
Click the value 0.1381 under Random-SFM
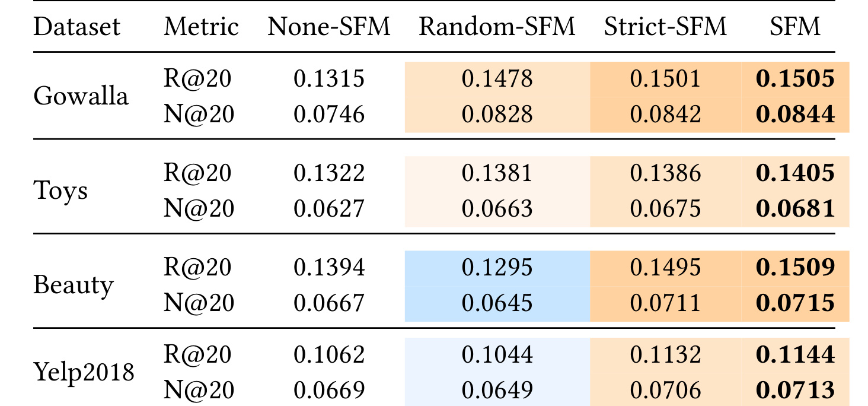[x=497, y=173]
